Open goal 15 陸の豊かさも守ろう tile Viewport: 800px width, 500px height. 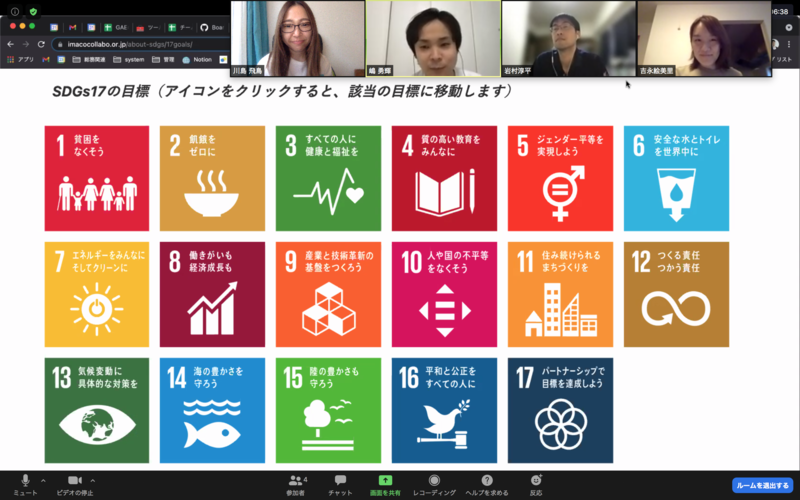coord(329,411)
